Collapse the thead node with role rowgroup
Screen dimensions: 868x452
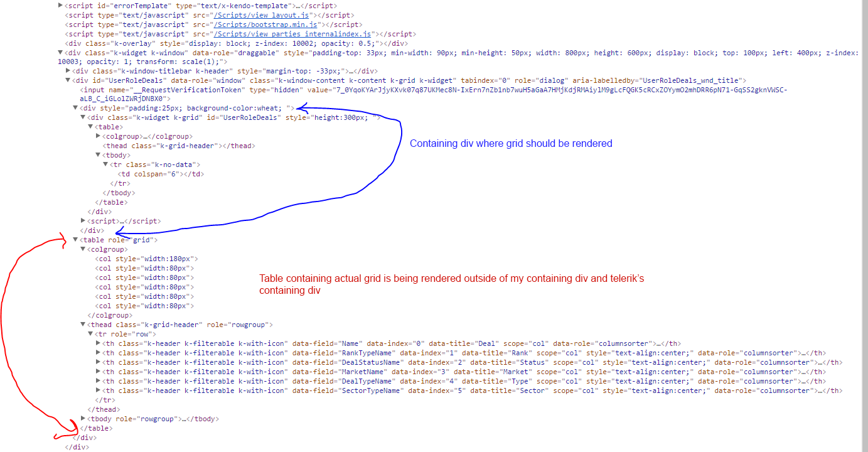click(83, 325)
